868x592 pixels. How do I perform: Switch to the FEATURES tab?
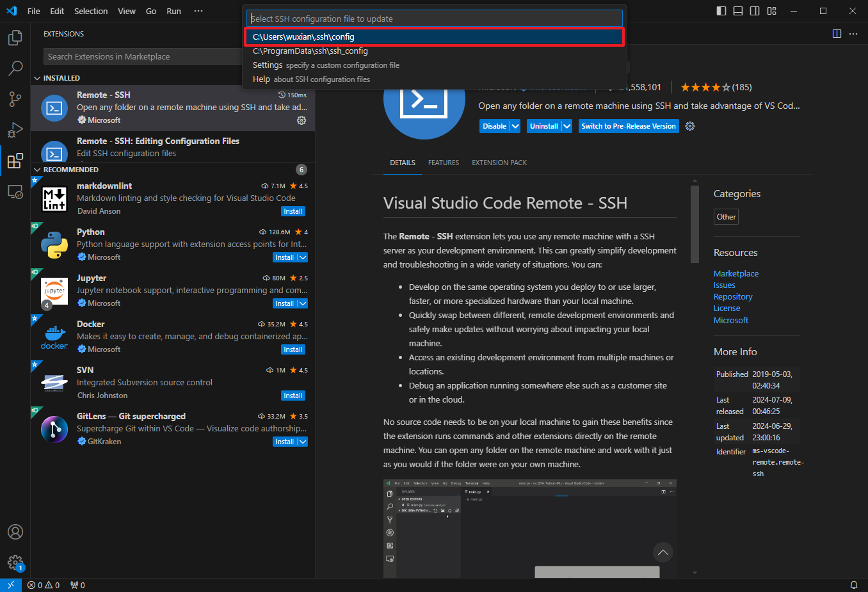point(444,163)
